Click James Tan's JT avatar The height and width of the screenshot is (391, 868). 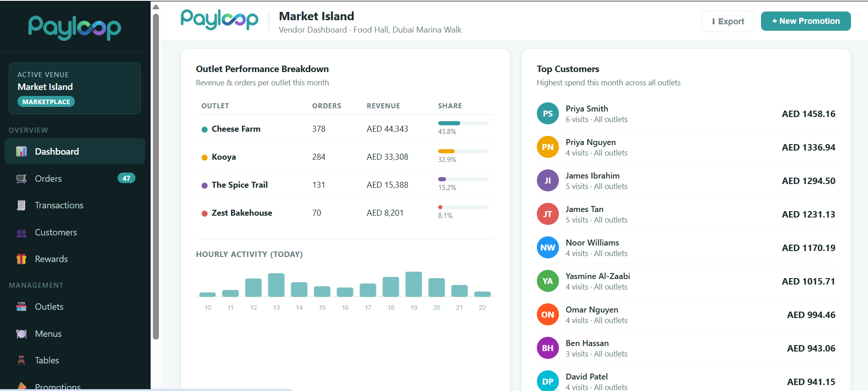[x=548, y=214]
